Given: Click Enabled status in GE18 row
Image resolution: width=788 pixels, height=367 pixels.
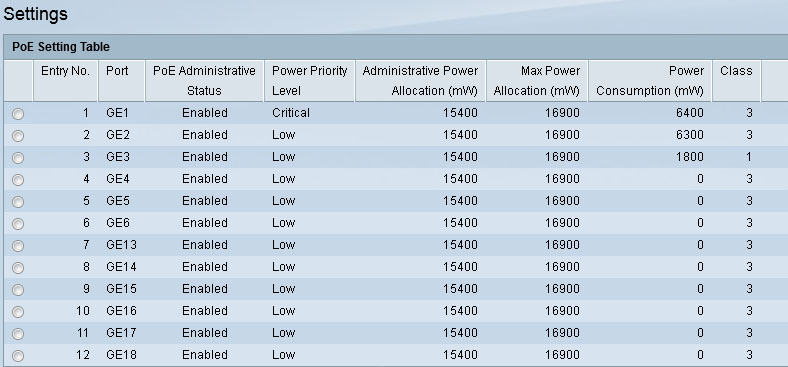Looking at the screenshot, I should coord(205,355).
